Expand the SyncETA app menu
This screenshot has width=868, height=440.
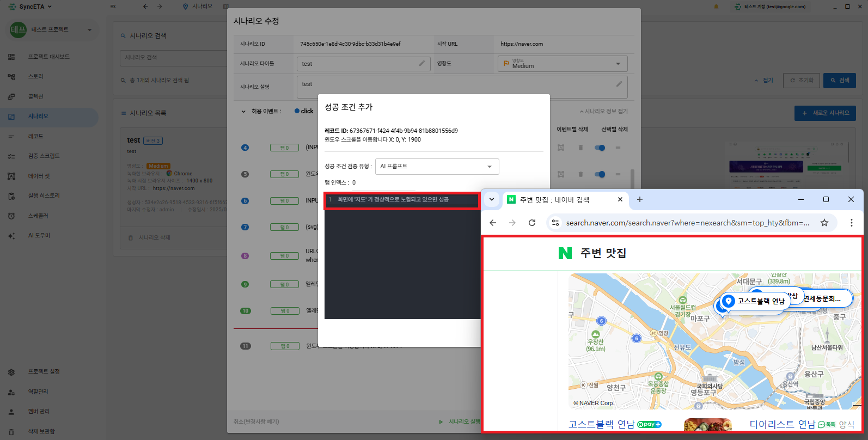click(30, 7)
